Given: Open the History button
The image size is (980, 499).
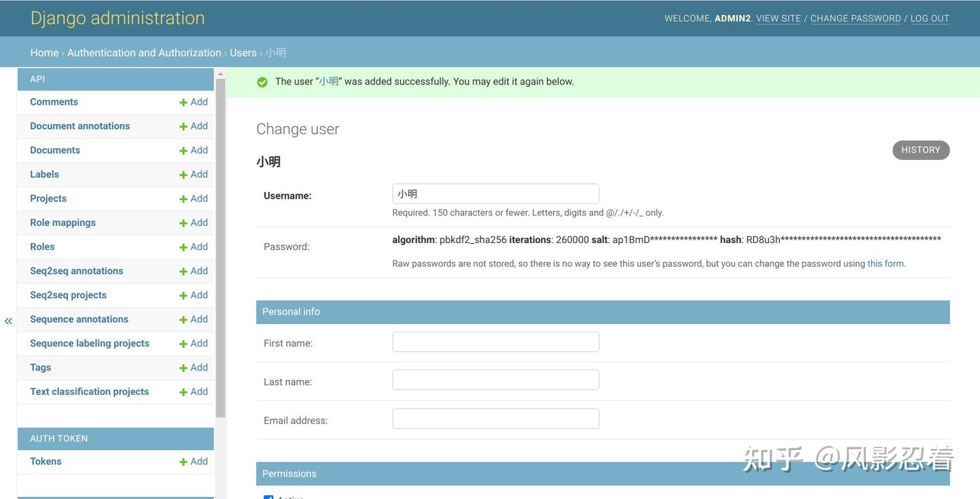Looking at the screenshot, I should [920, 150].
